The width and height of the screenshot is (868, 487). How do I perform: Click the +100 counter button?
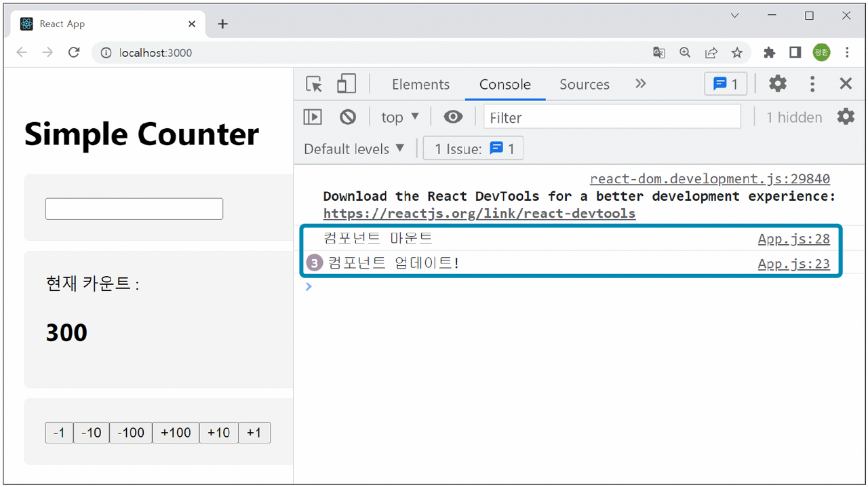(x=176, y=433)
